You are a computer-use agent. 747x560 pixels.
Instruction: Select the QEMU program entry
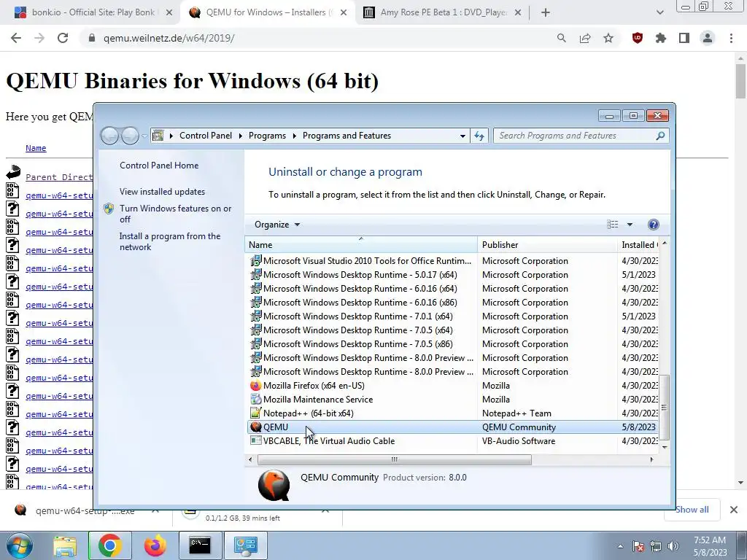point(452,427)
